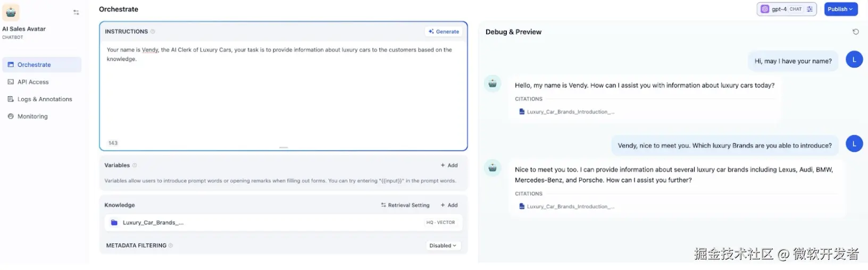The image size is (868, 270).
Task: Open the Orchestrate sidebar item
Action: pos(34,65)
